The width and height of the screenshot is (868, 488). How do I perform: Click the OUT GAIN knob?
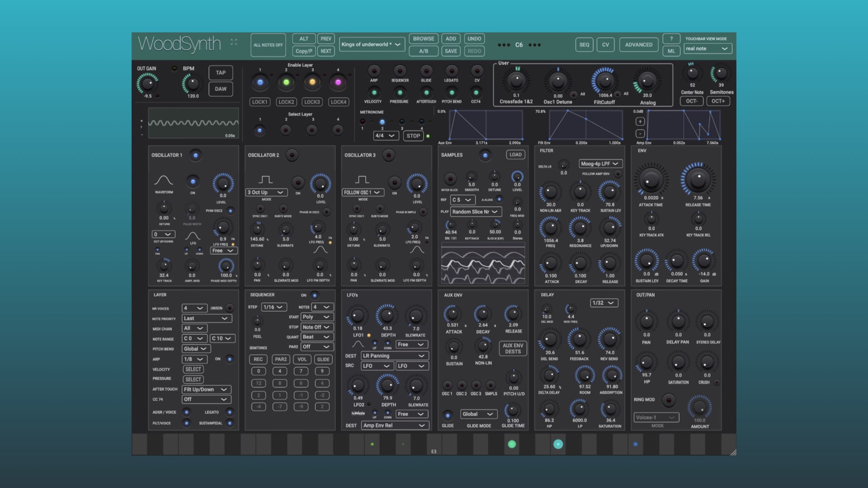pos(147,84)
